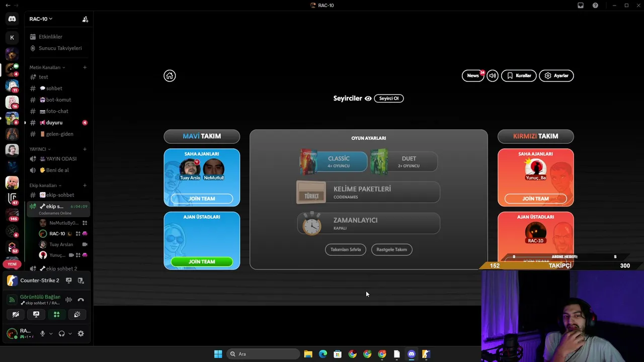Share your screen button in voice panel
Screen dimensions: 644x362
(36, 314)
